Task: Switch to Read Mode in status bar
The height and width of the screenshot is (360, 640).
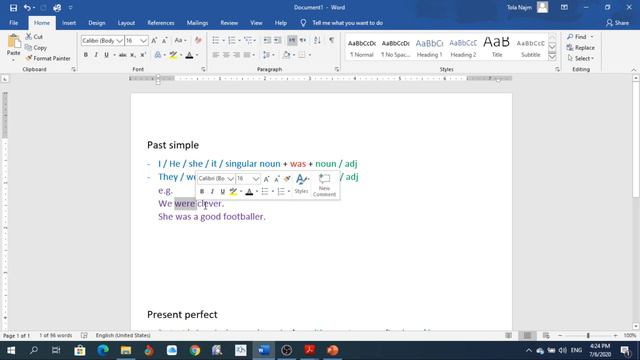Action: coord(509,336)
